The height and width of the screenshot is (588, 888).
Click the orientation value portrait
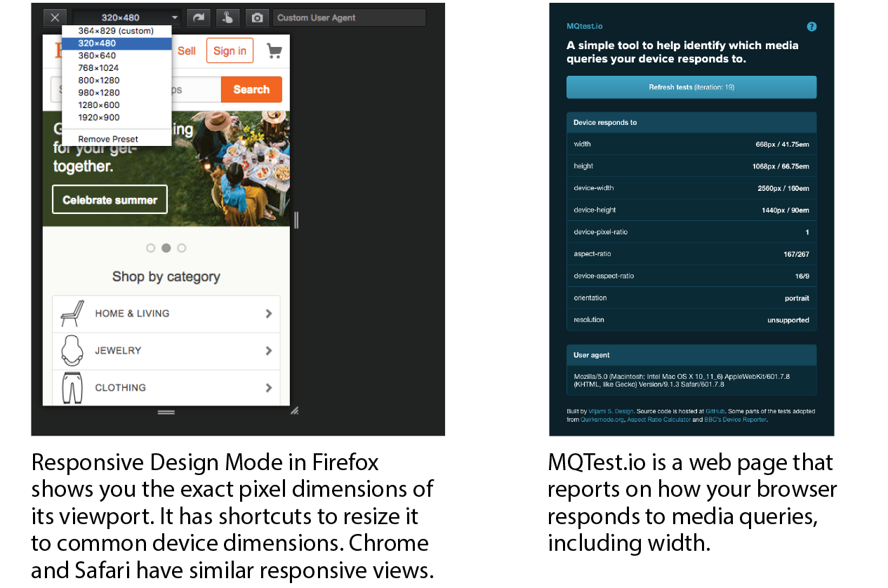click(797, 298)
